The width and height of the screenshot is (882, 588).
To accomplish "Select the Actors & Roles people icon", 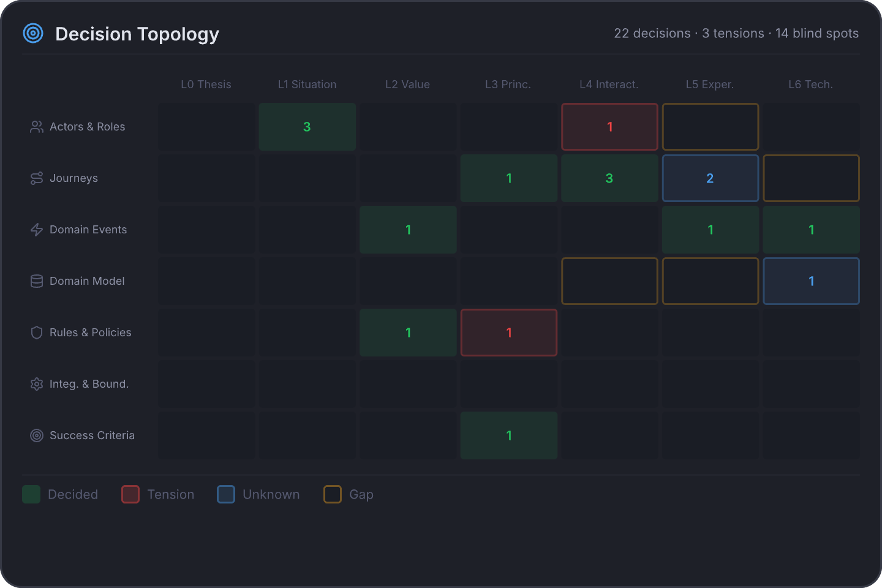I will point(36,127).
